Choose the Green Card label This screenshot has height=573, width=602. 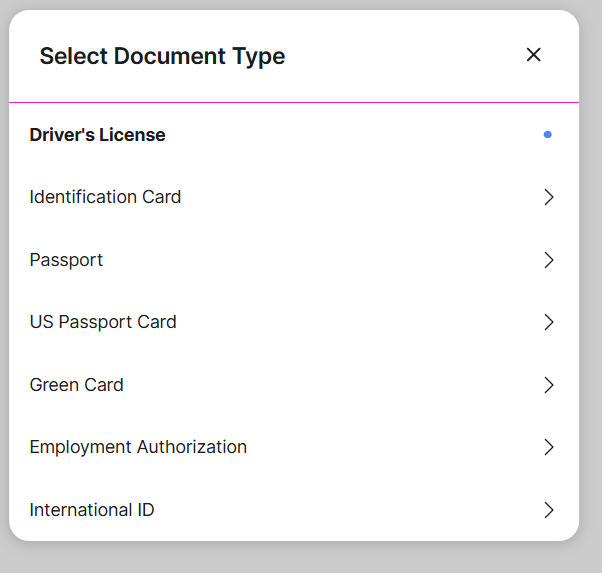pyautogui.click(x=76, y=385)
